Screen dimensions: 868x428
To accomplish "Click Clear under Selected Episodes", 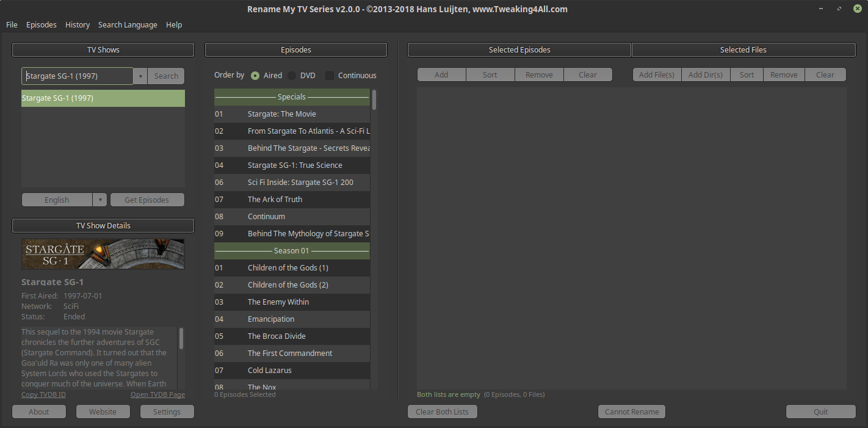I will [x=588, y=74].
